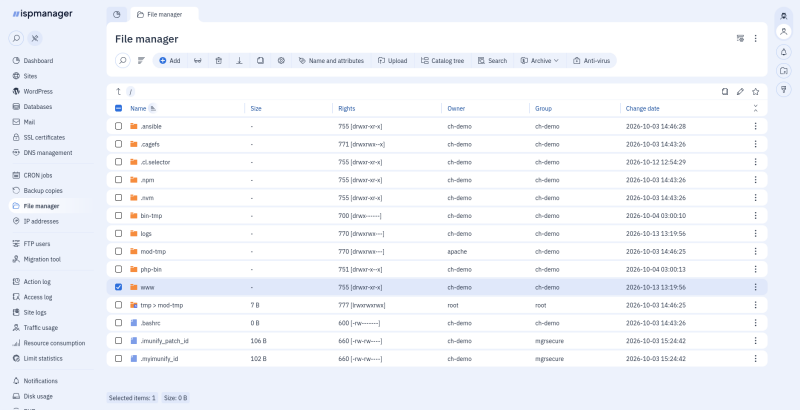Check the .cagefs folder checkbox
Image resolution: width=800 pixels, height=410 pixels.
(x=118, y=144)
